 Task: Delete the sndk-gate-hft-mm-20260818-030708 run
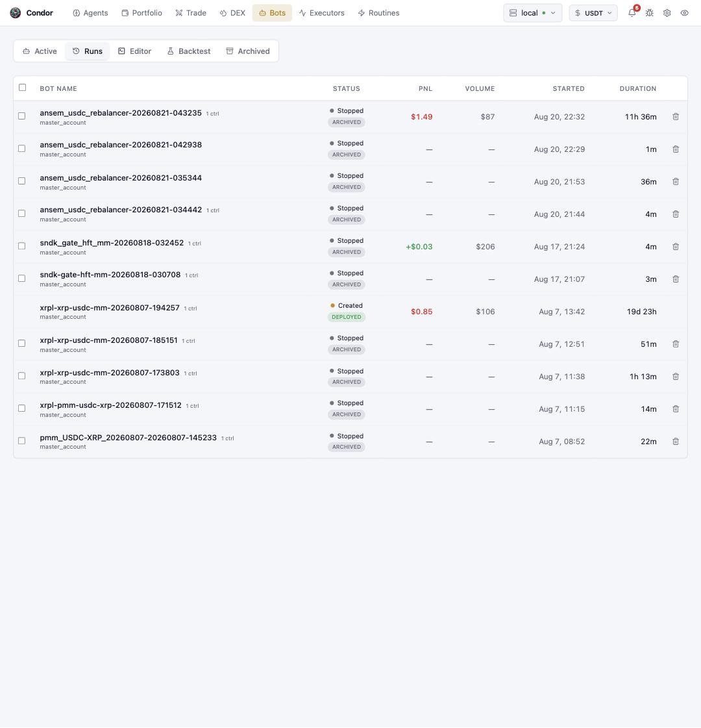point(676,279)
